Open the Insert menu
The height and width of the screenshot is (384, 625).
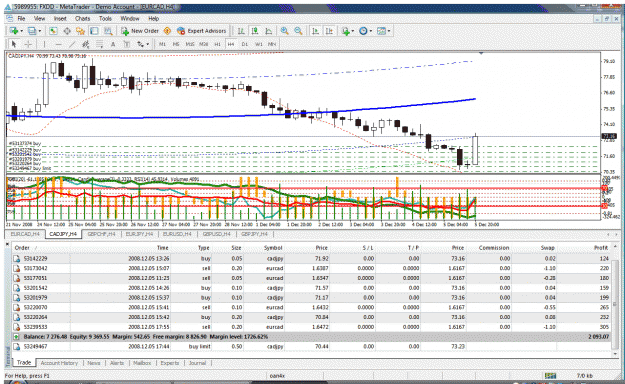[60, 18]
